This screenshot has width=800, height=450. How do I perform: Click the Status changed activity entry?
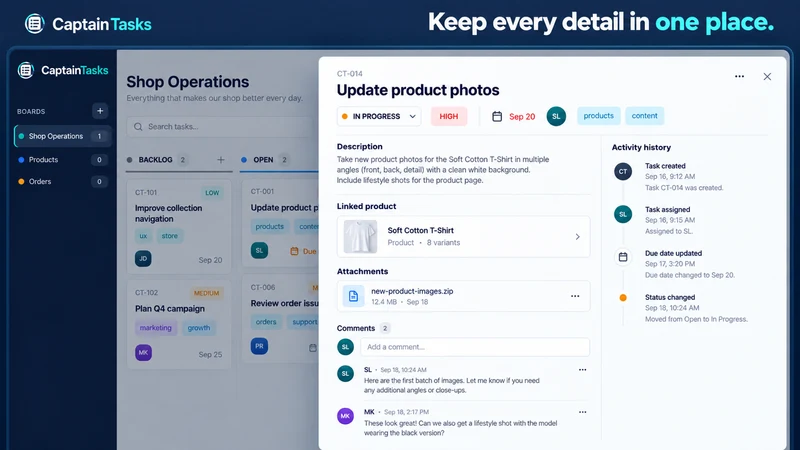[696, 308]
